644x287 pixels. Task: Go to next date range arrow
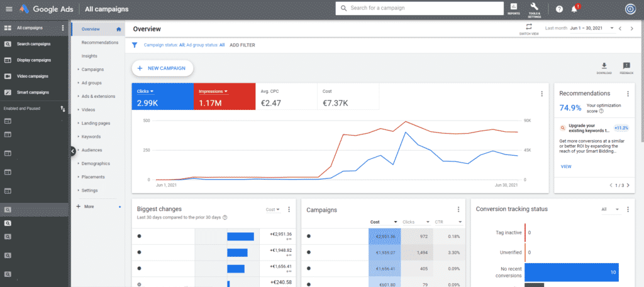coord(631,28)
